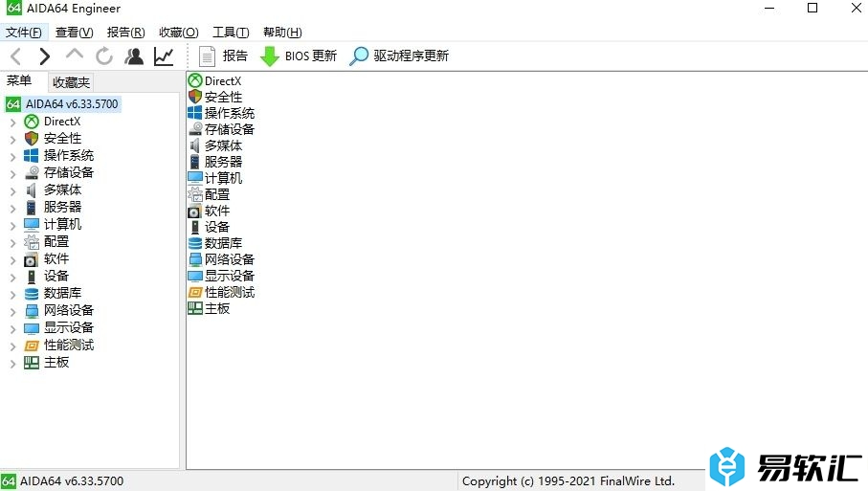Expand the 多媒体 tree node
868x491 pixels.
tap(12, 191)
